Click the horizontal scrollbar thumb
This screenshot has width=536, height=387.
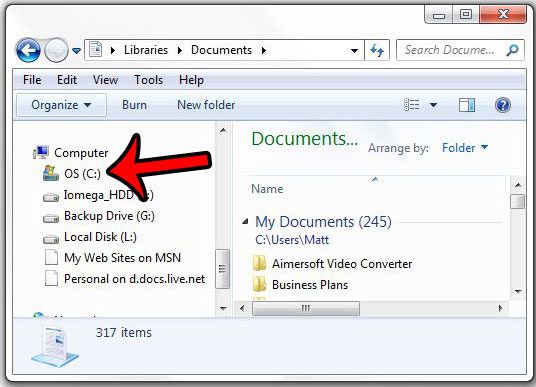[x=306, y=308]
